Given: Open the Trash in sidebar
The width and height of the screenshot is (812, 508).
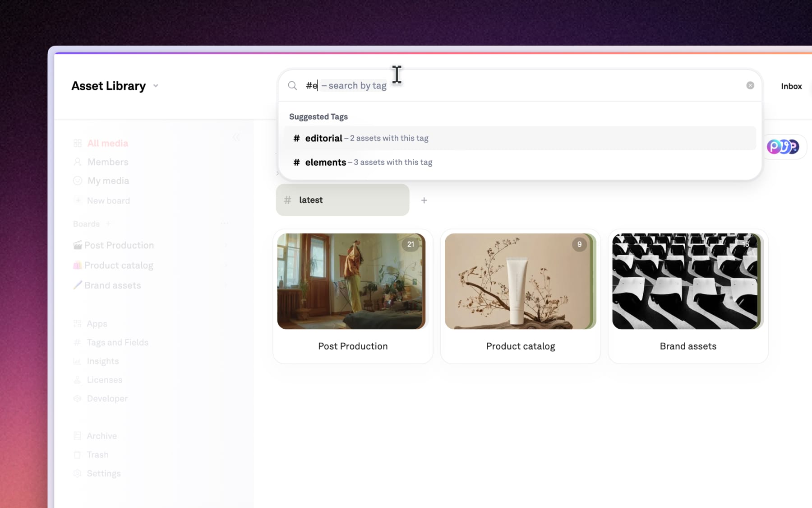Looking at the screenshot, I should click(x=97, y=455).
